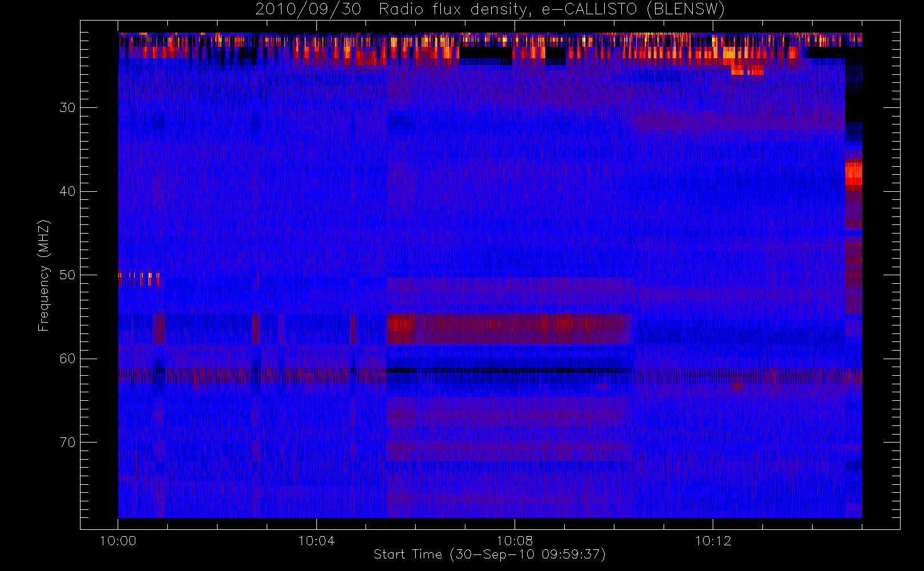This screenshot has width=924, height=571.
Task: Click the 50 MHz frequency tick label
Action: pyautogui.click(x=67, y=275)
